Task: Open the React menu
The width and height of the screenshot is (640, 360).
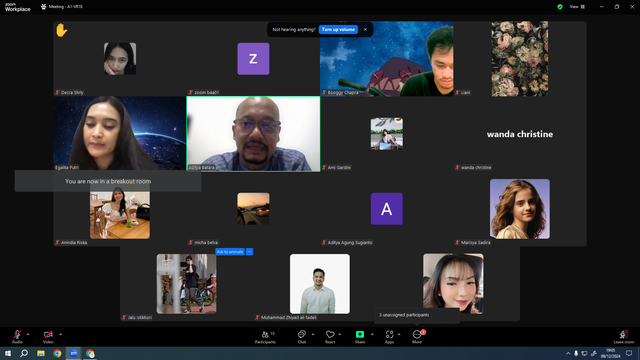Action: pos(330,337)
